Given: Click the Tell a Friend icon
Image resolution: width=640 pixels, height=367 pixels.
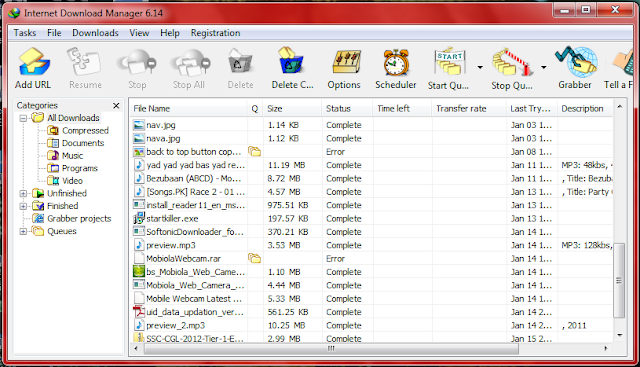Looking at the screenshot, I should 623,62.
